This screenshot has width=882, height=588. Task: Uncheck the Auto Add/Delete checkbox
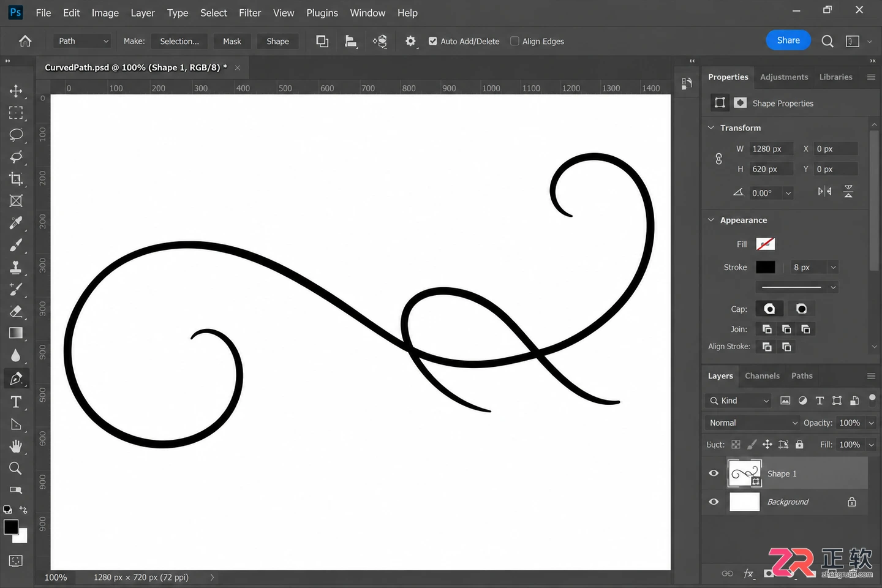click(x=432, y=41)
